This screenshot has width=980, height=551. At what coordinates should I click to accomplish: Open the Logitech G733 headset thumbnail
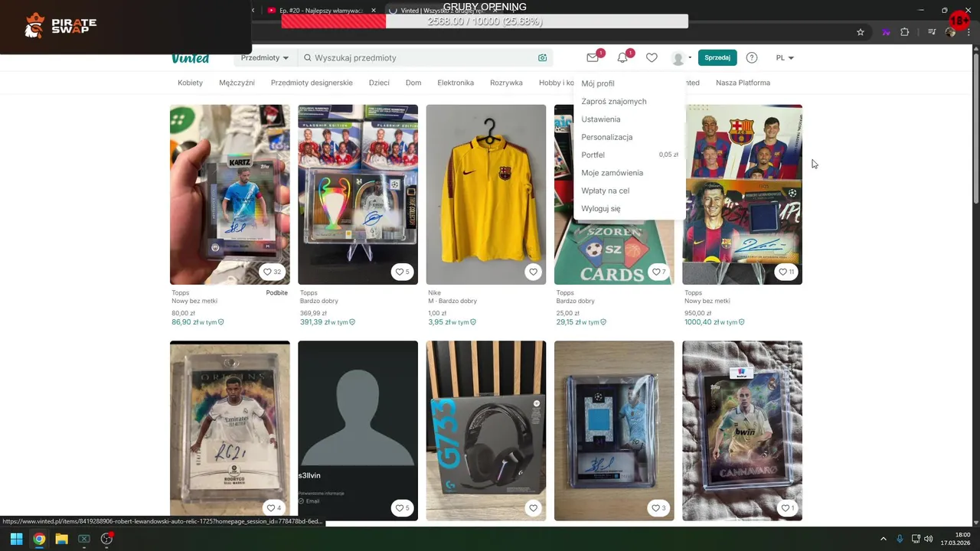pos(486,431)
